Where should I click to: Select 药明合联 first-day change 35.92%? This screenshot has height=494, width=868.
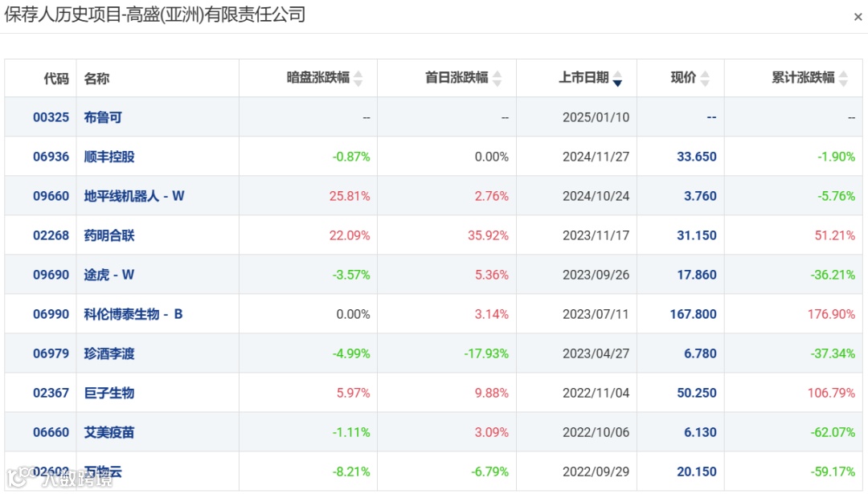(x=488, y=235)
